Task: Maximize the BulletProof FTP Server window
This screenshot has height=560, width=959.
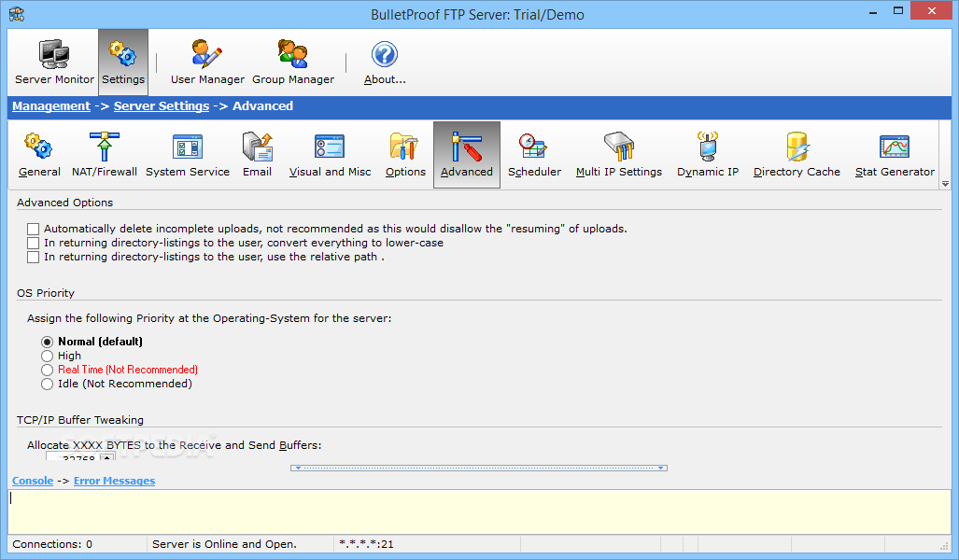Action: 898,11
